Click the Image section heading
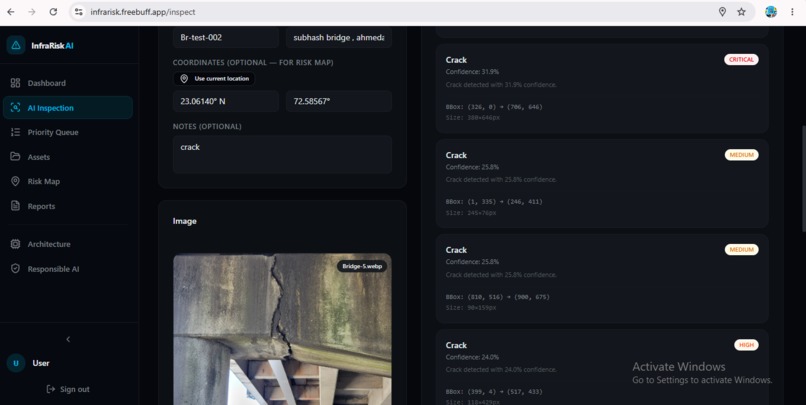This screenshot has width=806, height=405. 185,221
